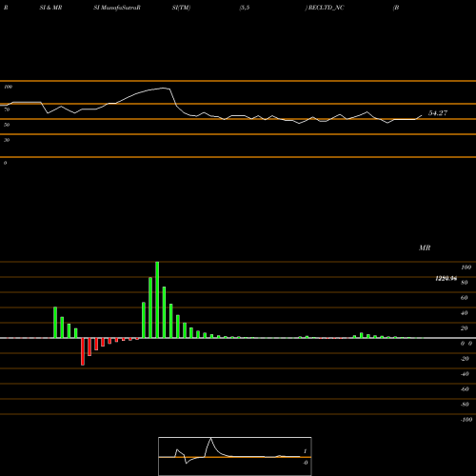Click the MR axis label 100
The height and width of the screenshot is (476, 476).
(x=466, y=268)
